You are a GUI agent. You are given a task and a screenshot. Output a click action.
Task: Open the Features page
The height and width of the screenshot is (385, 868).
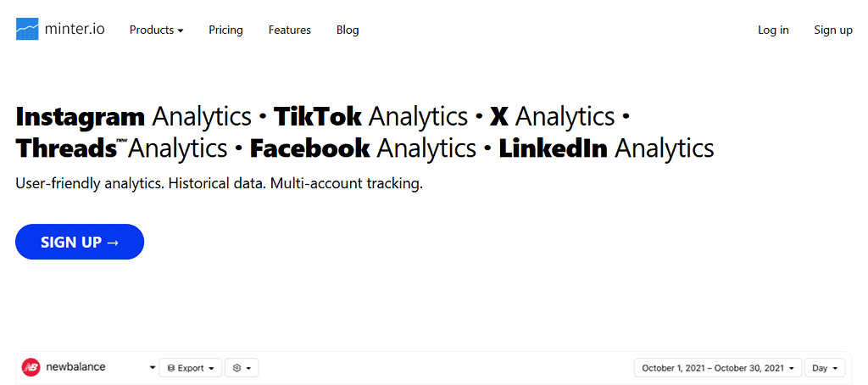coord(290,30)
